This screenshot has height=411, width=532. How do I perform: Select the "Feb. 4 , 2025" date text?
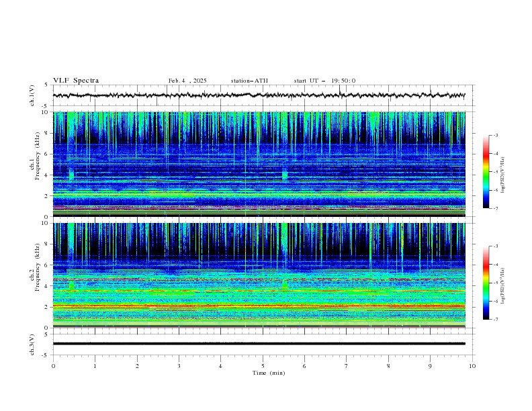pos(187,81)
